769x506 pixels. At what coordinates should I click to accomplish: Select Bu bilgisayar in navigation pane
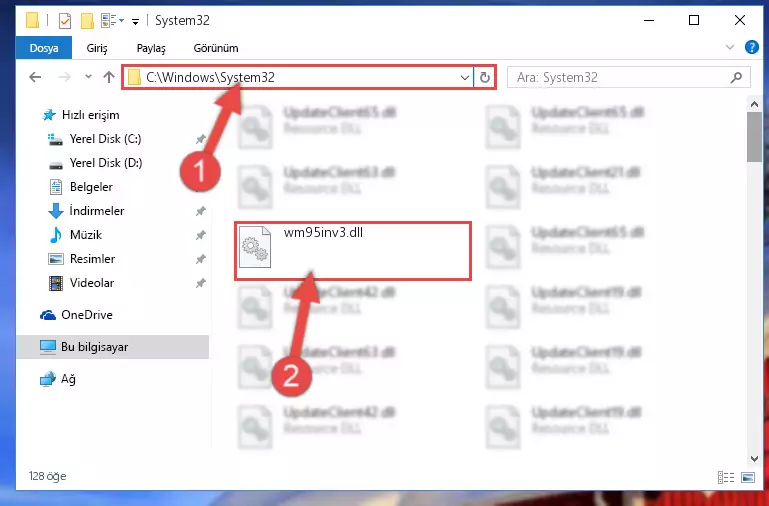pyautogui.click(x=112, y=347)
